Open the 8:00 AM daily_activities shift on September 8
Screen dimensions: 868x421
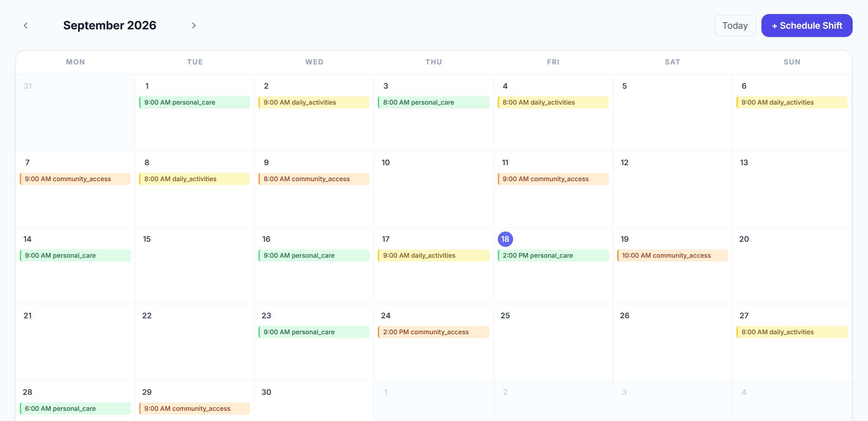pos(194,179)
